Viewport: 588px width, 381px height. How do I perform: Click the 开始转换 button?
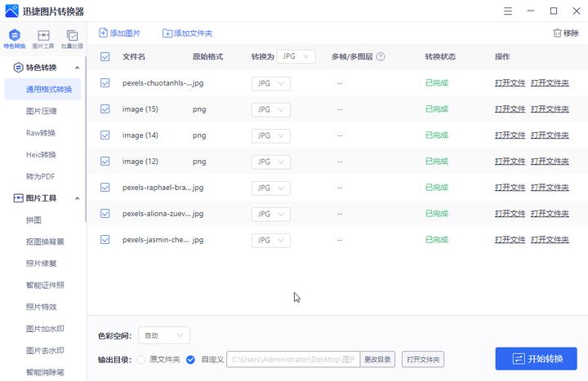coord(536,359)
